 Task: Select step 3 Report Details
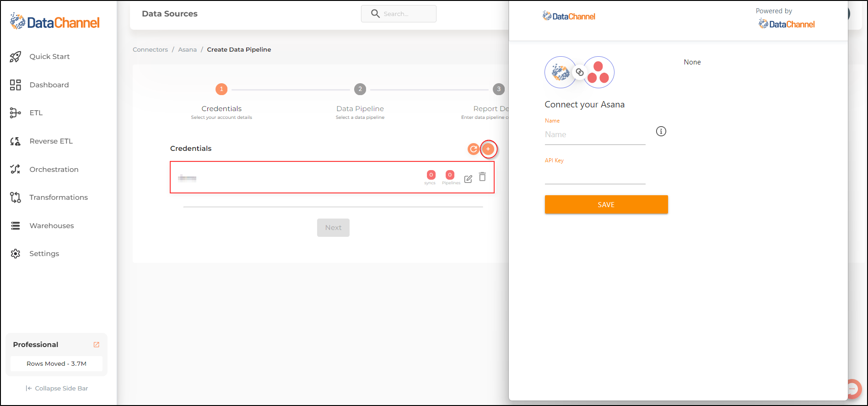click(499, 89)
